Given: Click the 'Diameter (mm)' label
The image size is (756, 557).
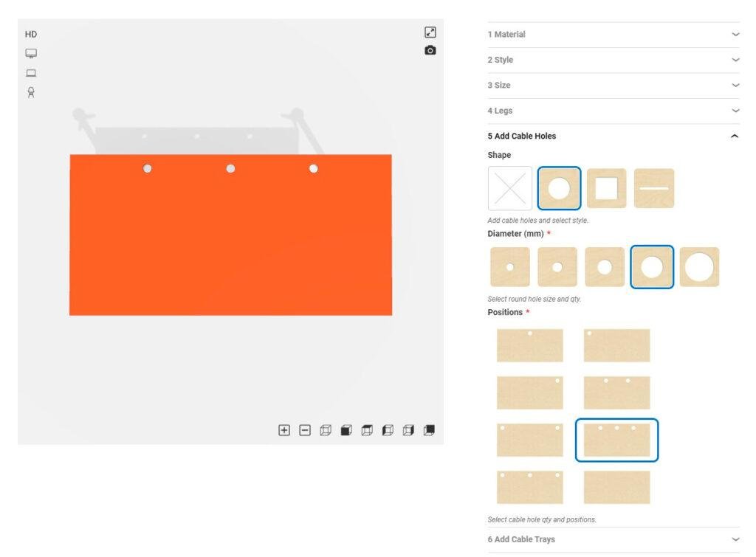Looking at the screenshot, I should (x=515, y=234).
